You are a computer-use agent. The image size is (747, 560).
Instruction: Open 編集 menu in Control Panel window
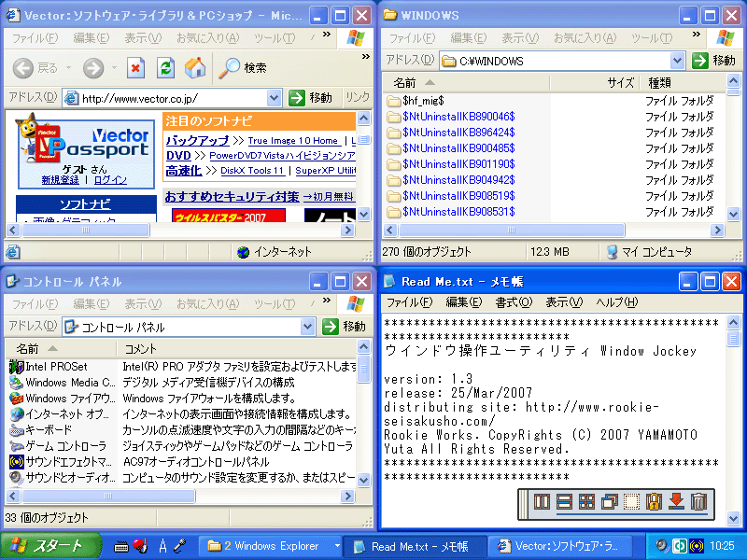click(x=91, y=304)
